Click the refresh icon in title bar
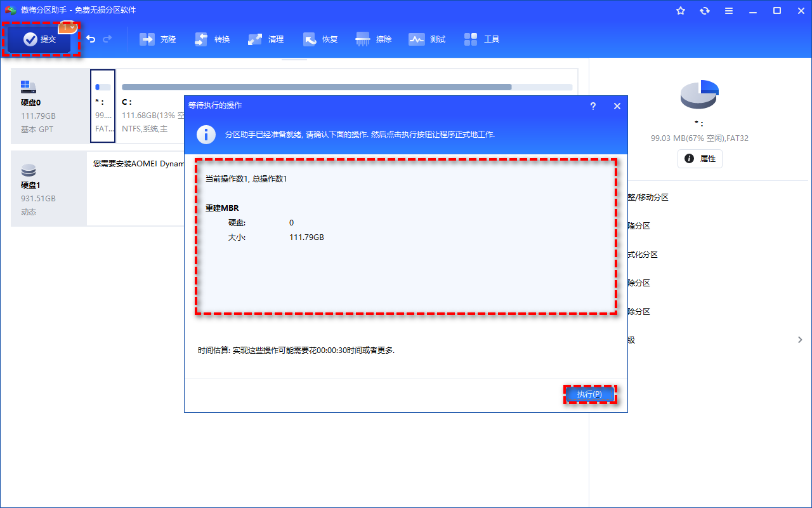The width and height of the screenshot is (812, 508). 705,11
